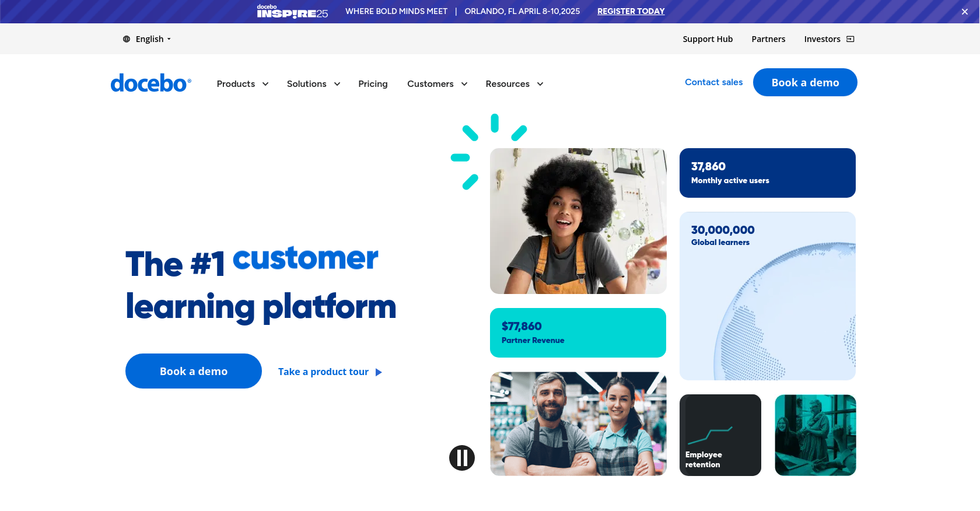The height and width of the screenshot is (511, 980).
Task: Dismiss the Inspire25 banner
Action: (x=965, y=12)
